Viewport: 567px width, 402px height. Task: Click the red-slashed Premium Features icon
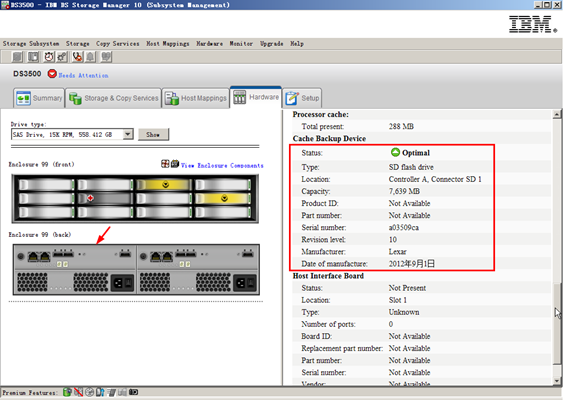click(x=78, y=392)
